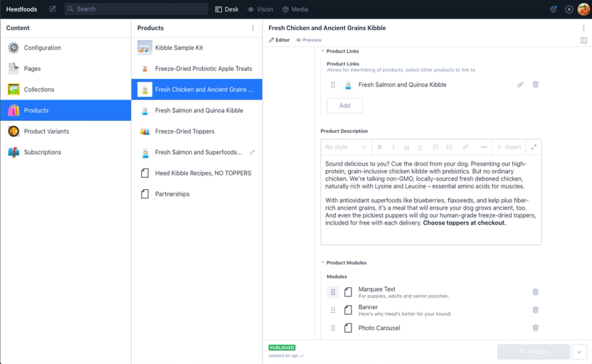This screenshot has height=364, width=592.
Task: Delete the Banner module
Action: click(x=535, y=310)
